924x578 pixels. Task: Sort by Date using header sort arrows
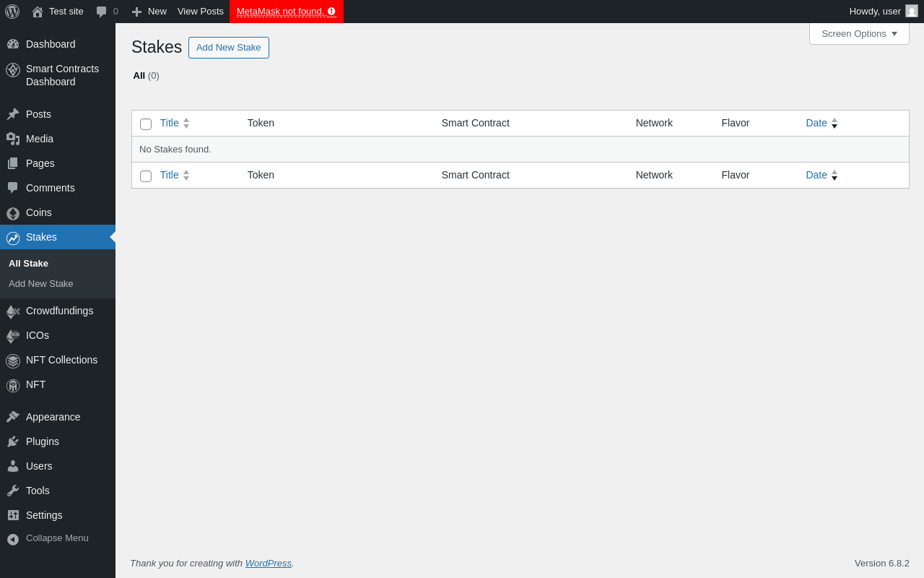pyautogui.click(x=834, y=124)
